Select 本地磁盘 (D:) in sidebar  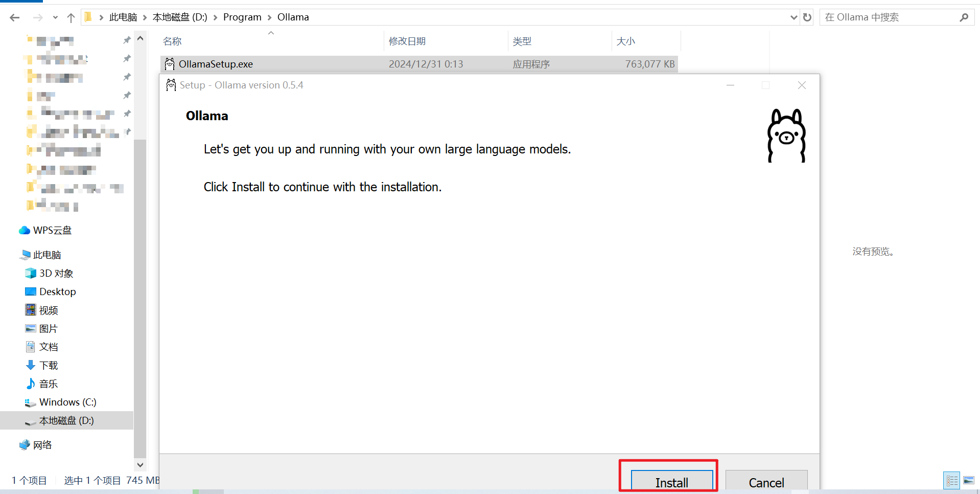click(66, 420)
